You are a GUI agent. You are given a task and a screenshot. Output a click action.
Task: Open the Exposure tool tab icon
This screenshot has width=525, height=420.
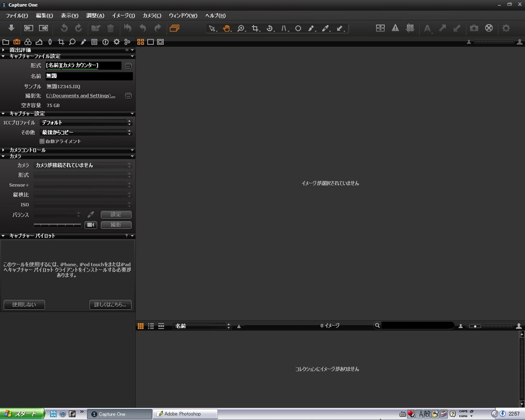coord(39,42)
